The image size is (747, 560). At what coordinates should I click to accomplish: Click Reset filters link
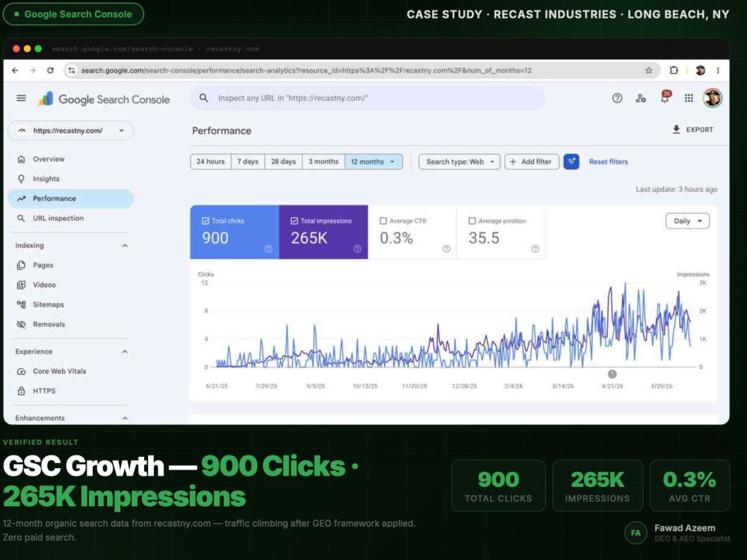(x=608, y=162)
